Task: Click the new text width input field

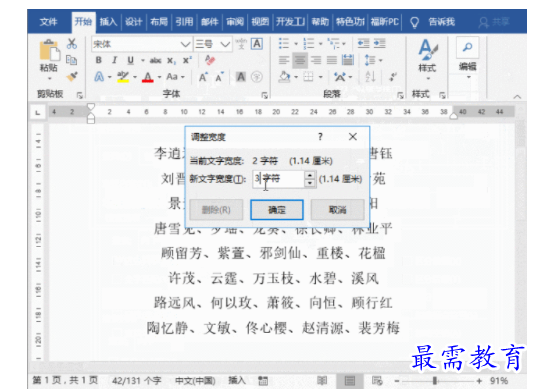Action: [278, 179]
